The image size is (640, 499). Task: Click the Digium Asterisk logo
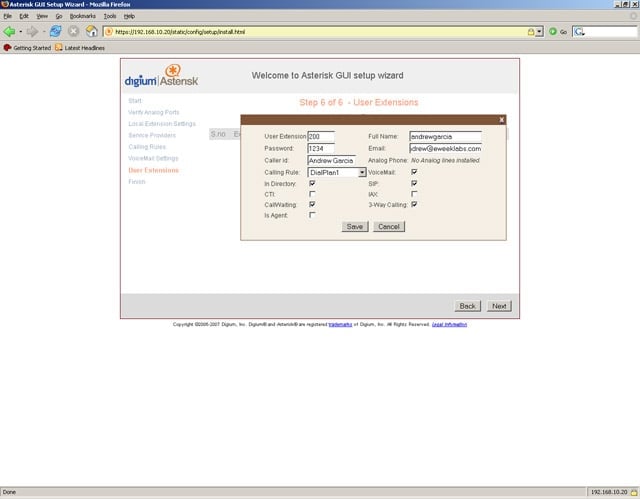click(x=161, y=76)
